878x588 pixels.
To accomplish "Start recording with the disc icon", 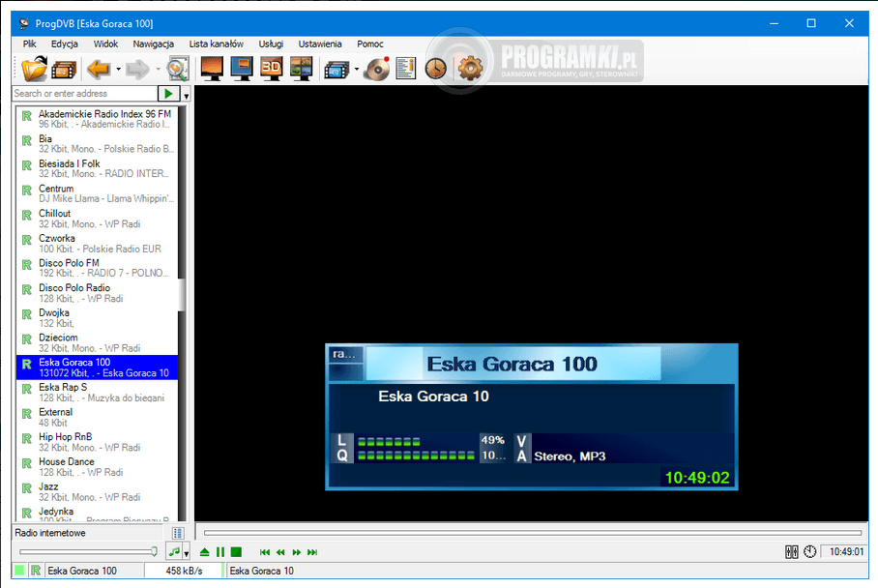I will click(x=377, y=69).
